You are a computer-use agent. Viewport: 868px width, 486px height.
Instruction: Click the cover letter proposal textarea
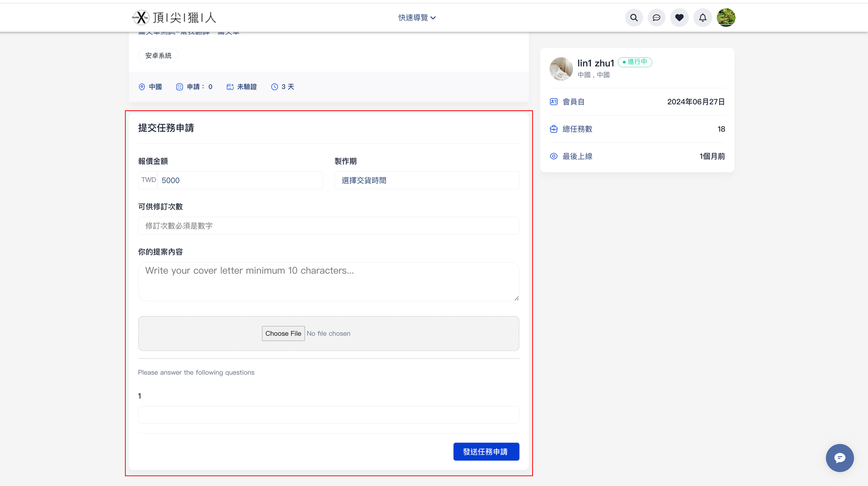(x=329, y=281)
